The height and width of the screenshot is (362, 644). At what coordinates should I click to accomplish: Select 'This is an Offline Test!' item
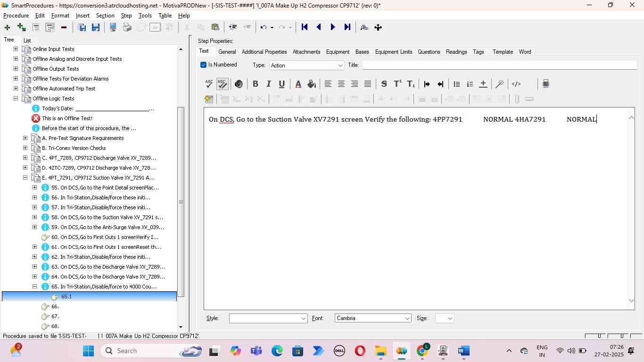pyautogui.click(x=67, y=118)
